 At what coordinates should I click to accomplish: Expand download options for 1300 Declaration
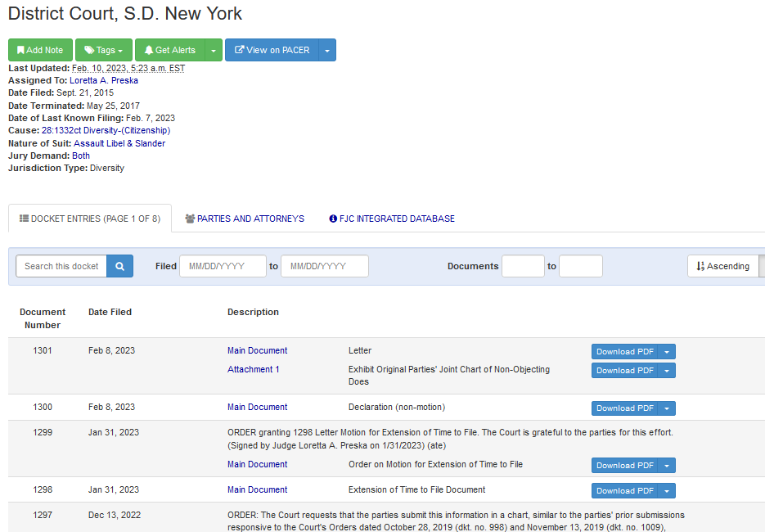click(667, 408)
